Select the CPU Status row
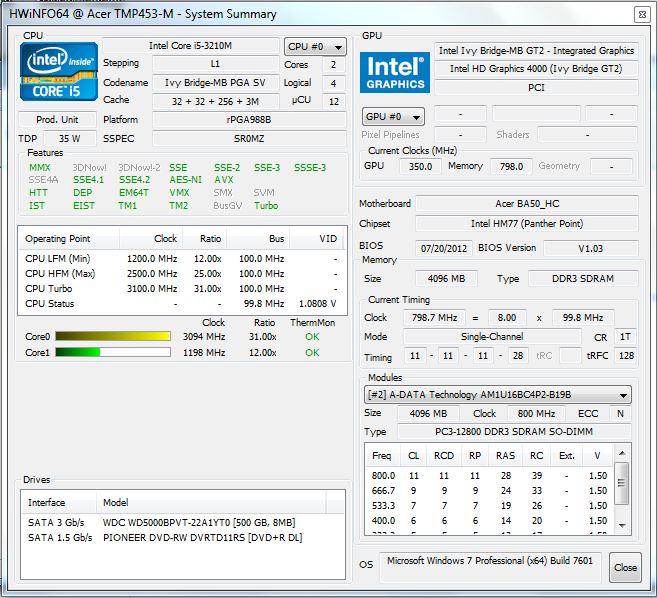This screenshot has height=598, width=657. coord(182,304)
